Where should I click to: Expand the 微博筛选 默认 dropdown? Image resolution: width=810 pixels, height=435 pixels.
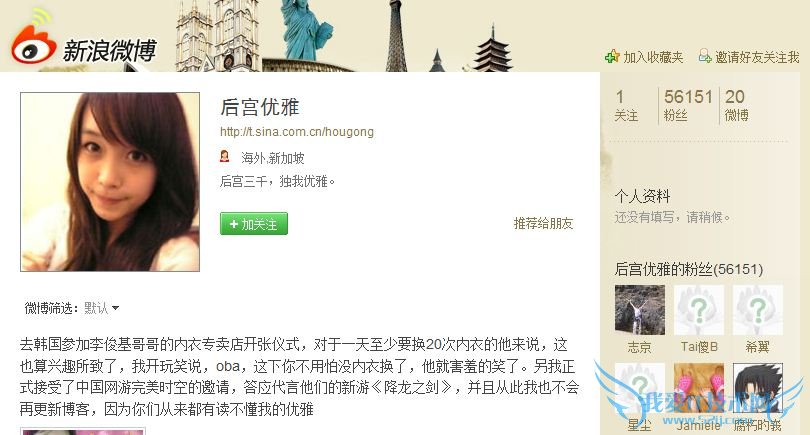102,308
